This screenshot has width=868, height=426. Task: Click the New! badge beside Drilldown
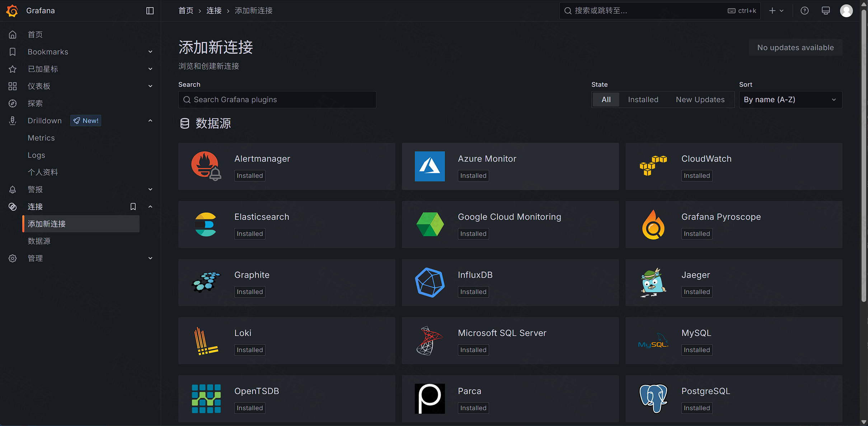(x=86, y=120)
